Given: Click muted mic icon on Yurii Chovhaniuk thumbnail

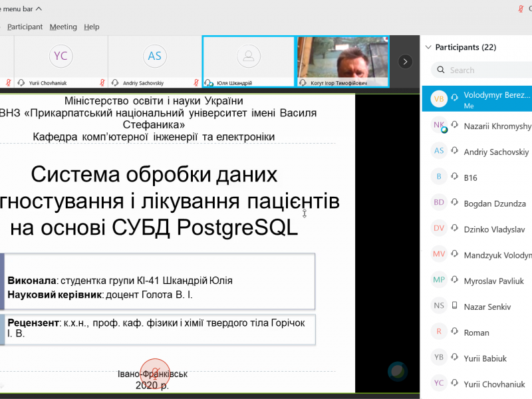Looking at the screenshot, I should coord(102,83).
